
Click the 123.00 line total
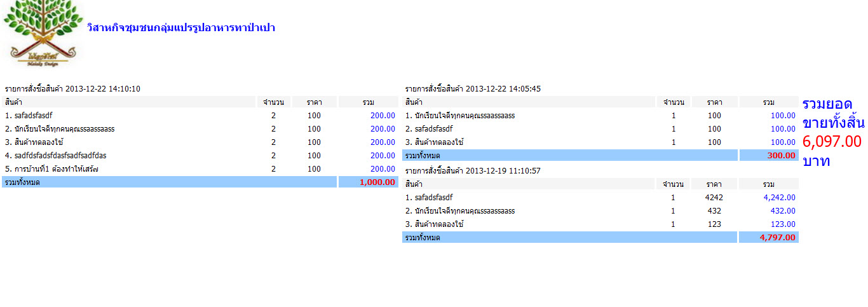[783, 224]
